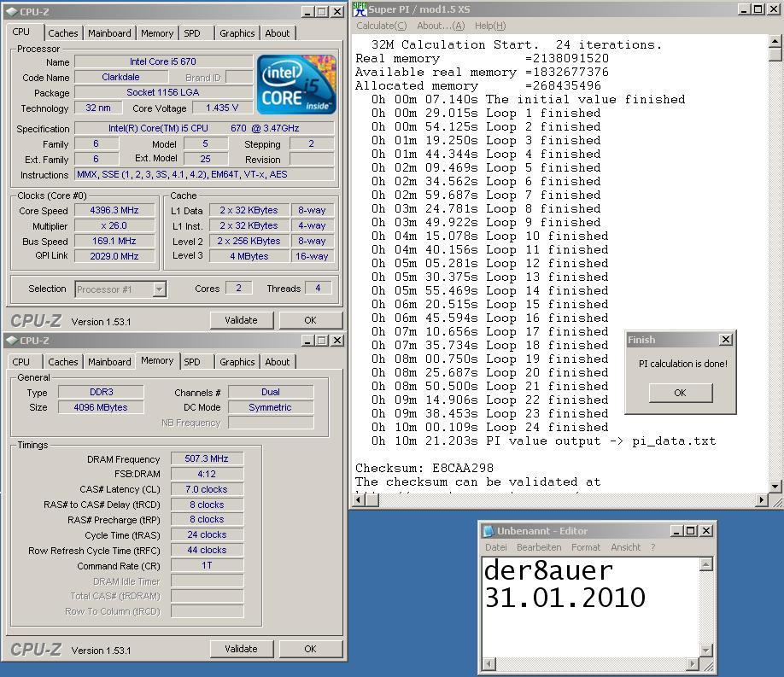The height and width of the screenshot is (677, 784).
Task: Click the Editor window notepad icon
Action: [489, 531]
